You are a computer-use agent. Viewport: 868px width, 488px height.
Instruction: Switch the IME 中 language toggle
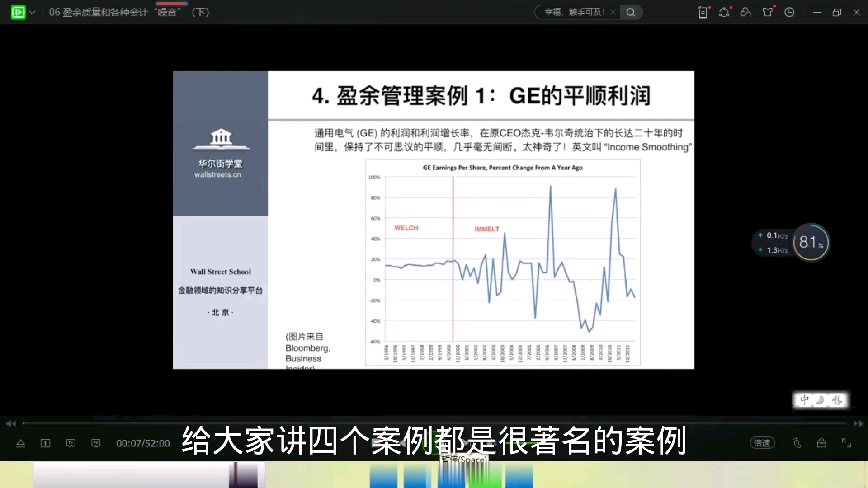(x=804, y=400)
